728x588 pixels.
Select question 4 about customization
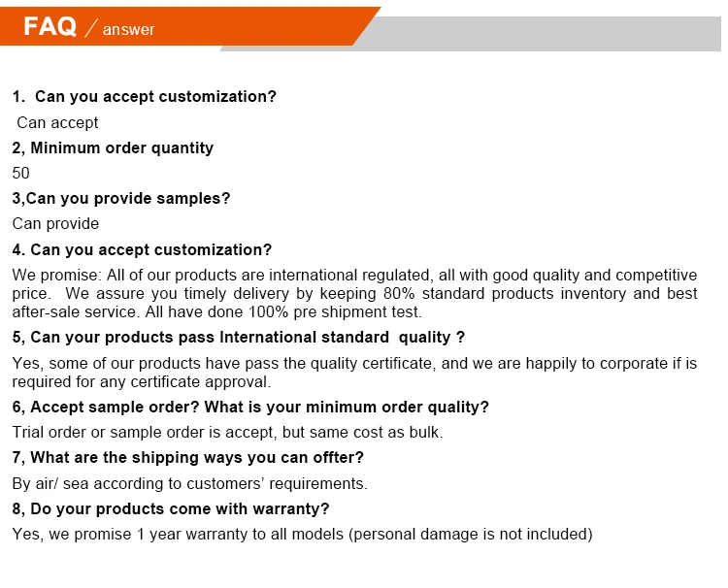(x=142, y=249)
